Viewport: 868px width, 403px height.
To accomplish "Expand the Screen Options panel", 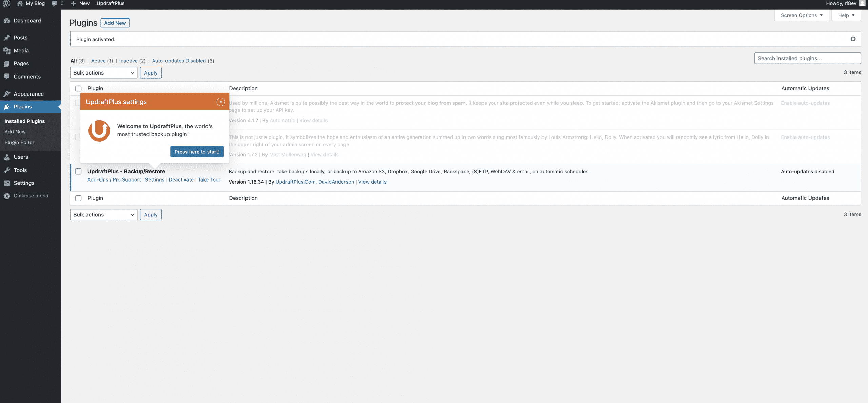I will [802, 15].
